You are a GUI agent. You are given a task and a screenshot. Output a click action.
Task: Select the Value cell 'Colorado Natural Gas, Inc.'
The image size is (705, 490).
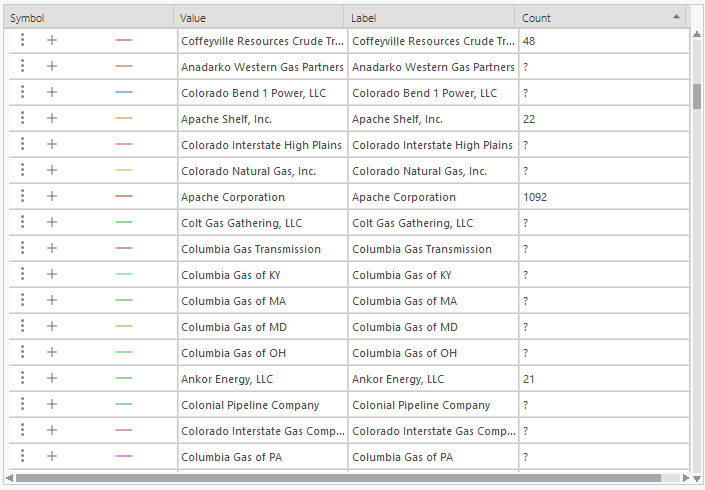[x=263, y=170]
